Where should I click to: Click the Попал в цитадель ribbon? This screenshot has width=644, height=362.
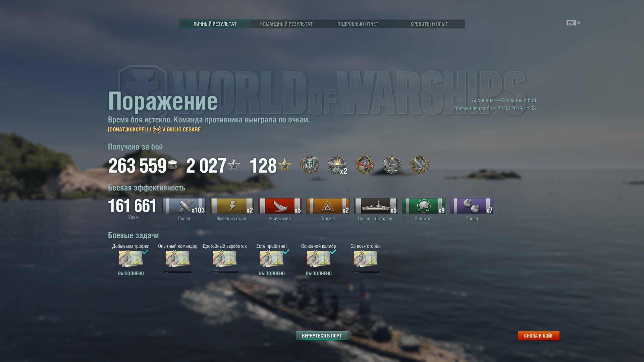pyautogui.click(x=376, y=206)
